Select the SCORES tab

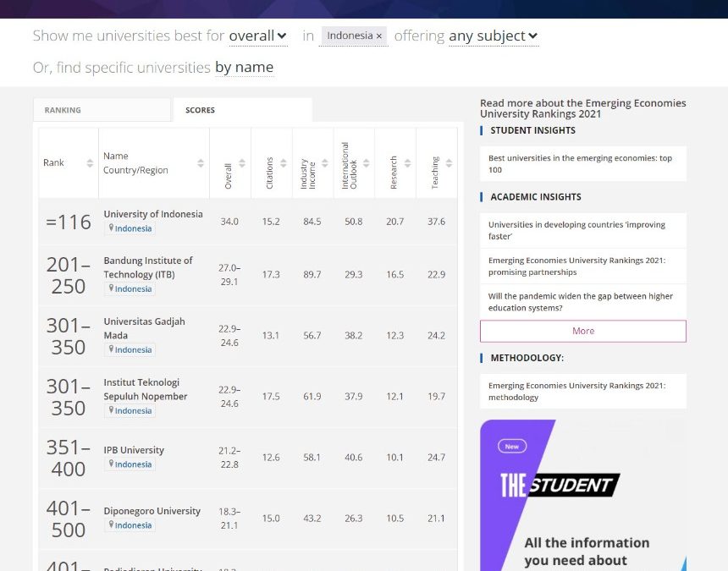242,110
